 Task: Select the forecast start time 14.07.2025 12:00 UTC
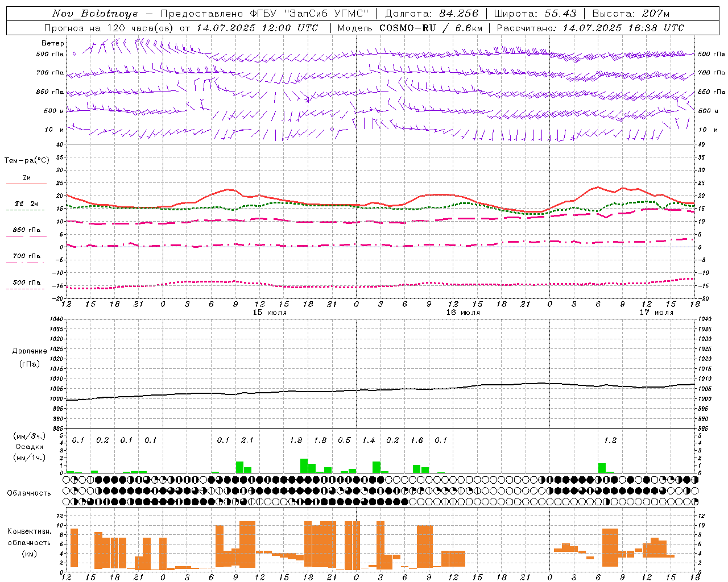click(257, 28)
